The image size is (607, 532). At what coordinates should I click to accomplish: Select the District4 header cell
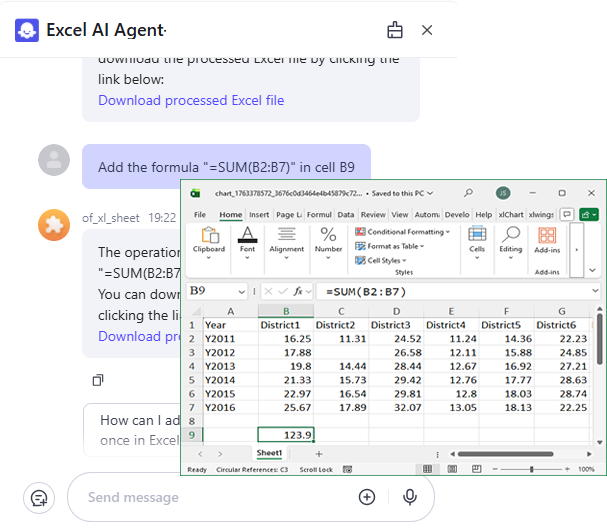click(x=451, y=325)
